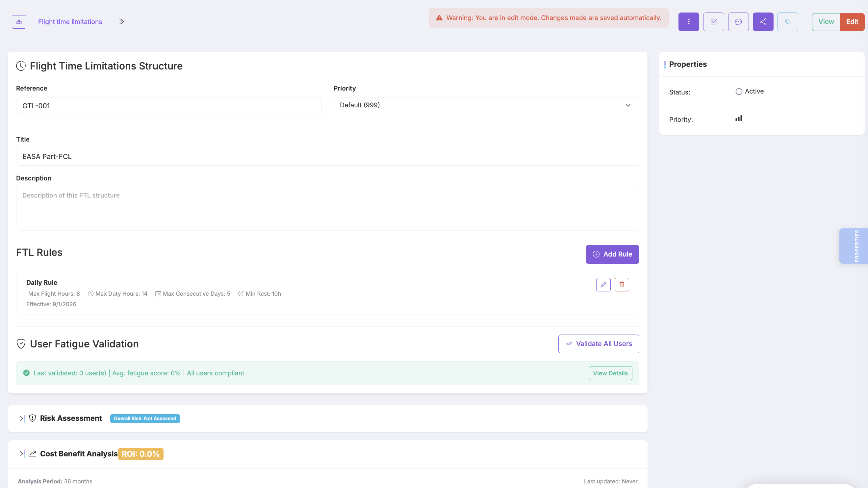Click the checklist tasks icon button
This screenshot has height=488, width=868.
(713, 22)
